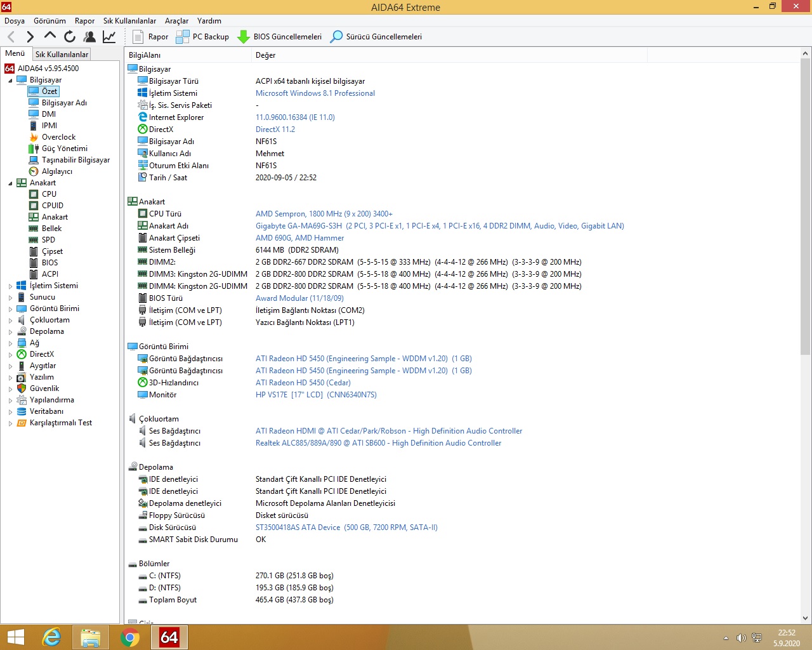Click the vertical scrollbar down arrow
The height and width of the screenshot is (650, 812).
tap(805, 618)
